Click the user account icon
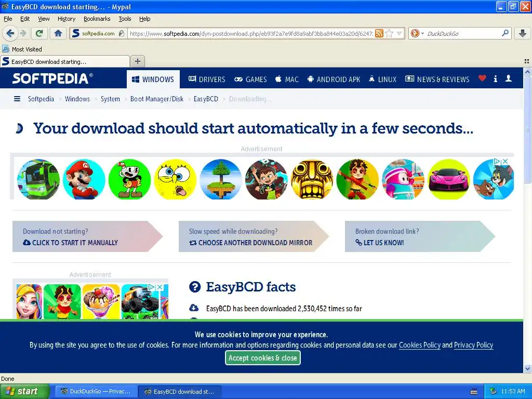The height and width of the screenshot is (399, 532). pos(508,78)
